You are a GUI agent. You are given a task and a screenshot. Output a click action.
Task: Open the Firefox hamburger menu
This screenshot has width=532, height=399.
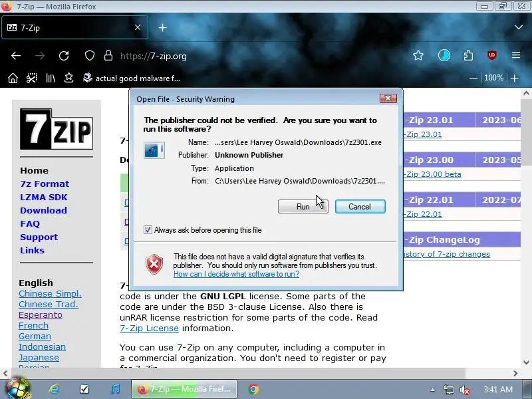tap(516, 55)
